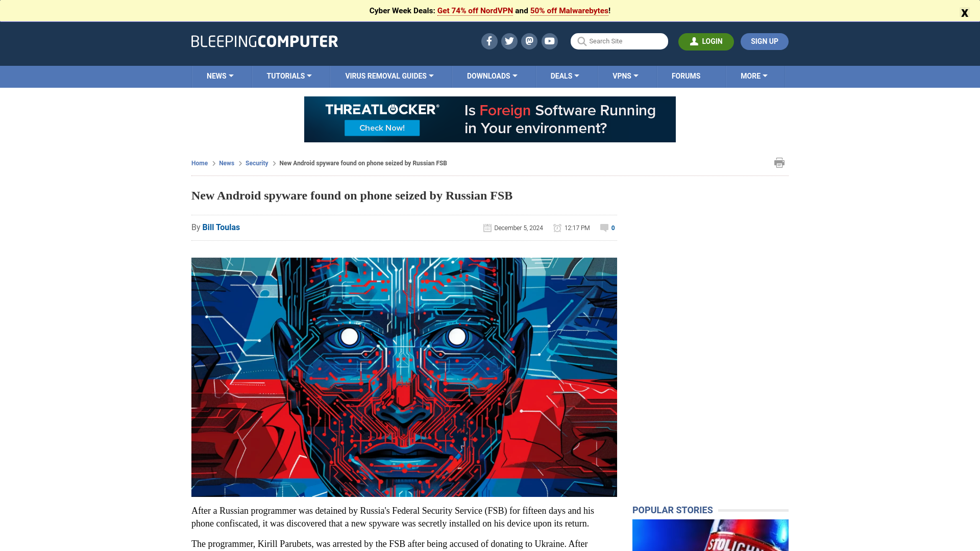Image resolution: width=980 pixels, height=551 pixels.
Task: Expand the TUTORIALS dropdown menu
Action: [289, 76]
